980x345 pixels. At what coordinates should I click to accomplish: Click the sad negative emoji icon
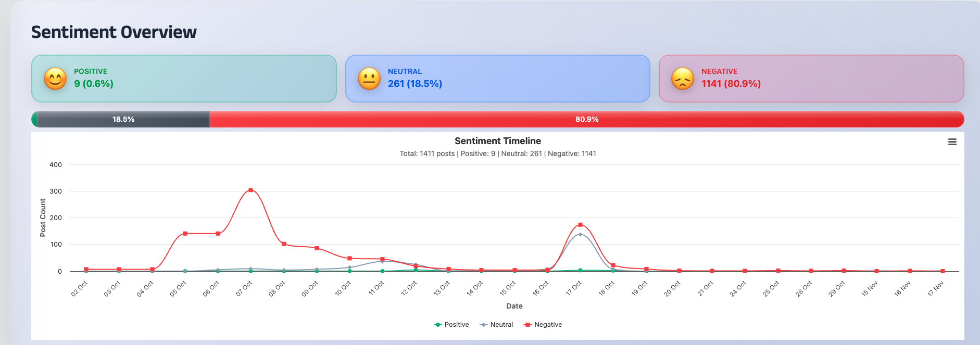coord(683,79)
